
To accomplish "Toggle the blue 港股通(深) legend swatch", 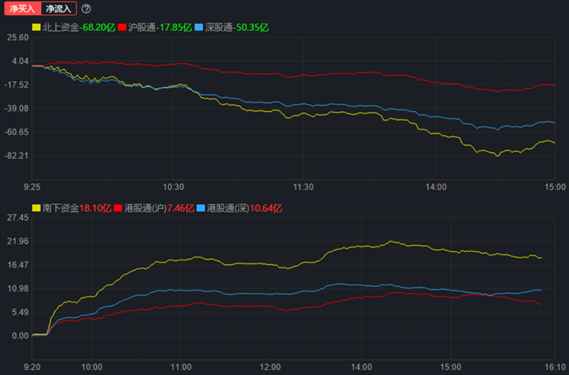I will (201, 208).
